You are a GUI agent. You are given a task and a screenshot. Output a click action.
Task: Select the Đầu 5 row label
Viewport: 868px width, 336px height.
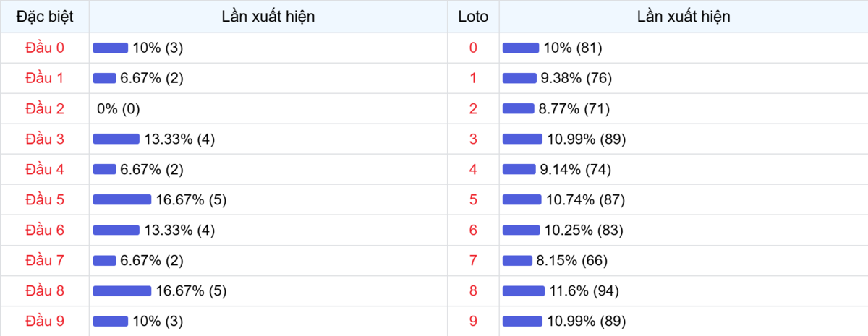click(45, 199)
